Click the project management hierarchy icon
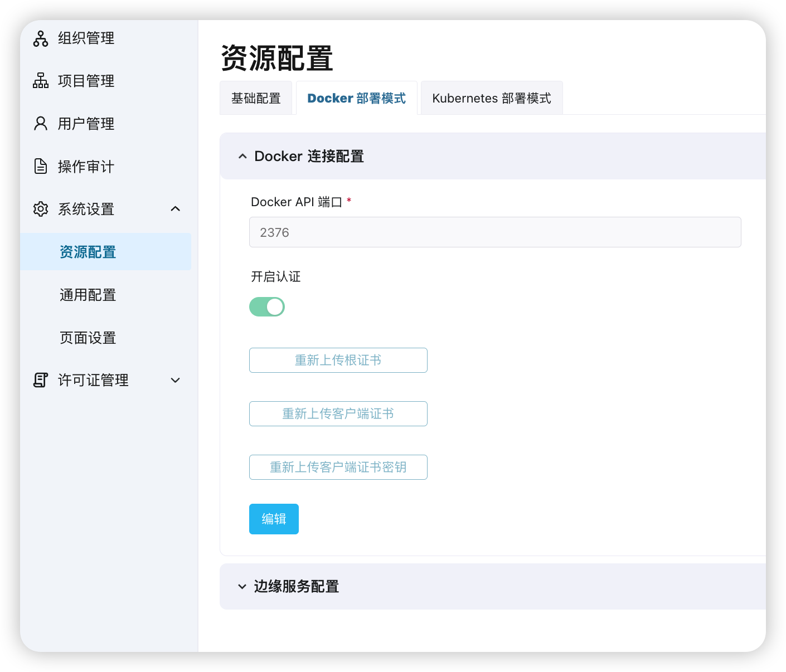The width and height of the screenshot is (786, 672). pos(41,81)
